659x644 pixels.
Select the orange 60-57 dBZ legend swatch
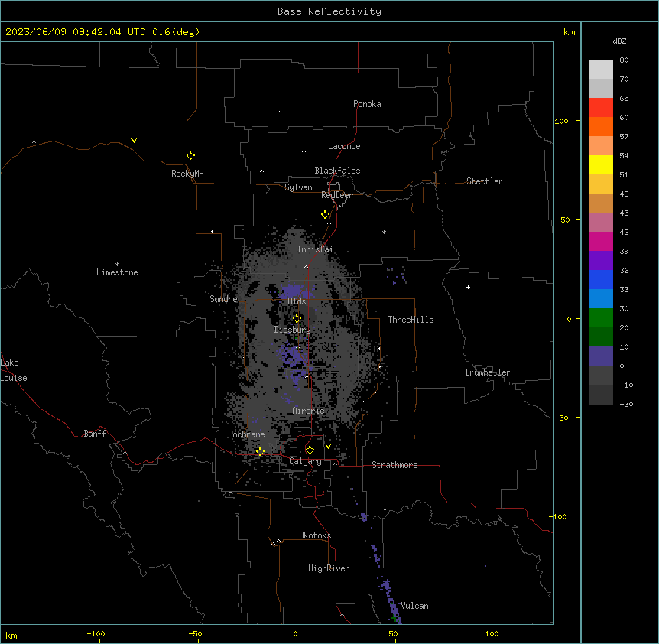pos(601,126)
